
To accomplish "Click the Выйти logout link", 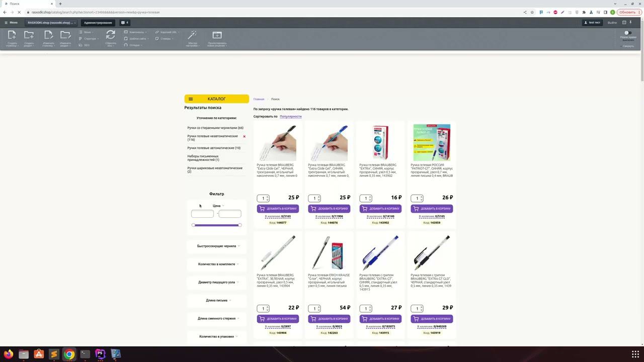I will click(612, 23).
